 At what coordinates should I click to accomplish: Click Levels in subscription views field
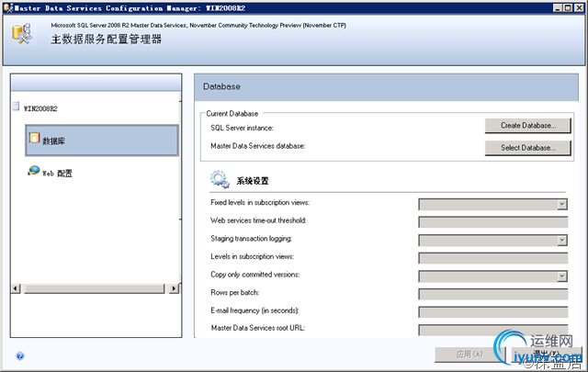[x=493, y=258]
